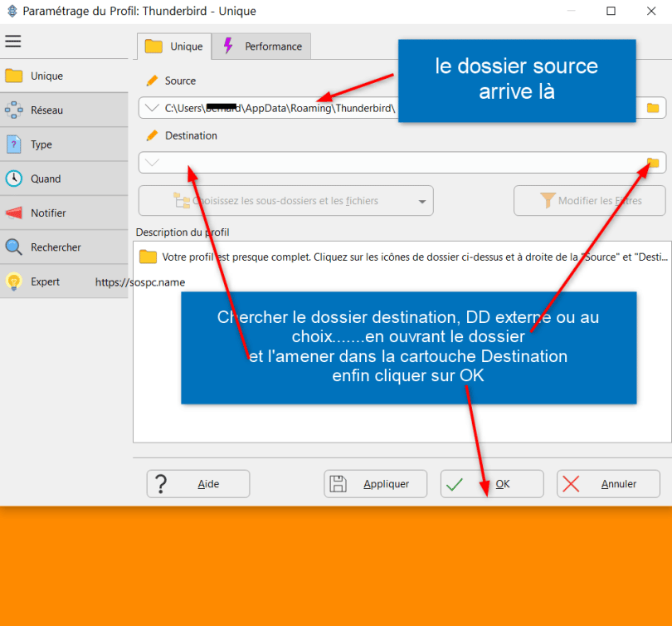Open the hamburger menu icon
The height and width of the screenshot is (626, 672).
coord(12,42)
